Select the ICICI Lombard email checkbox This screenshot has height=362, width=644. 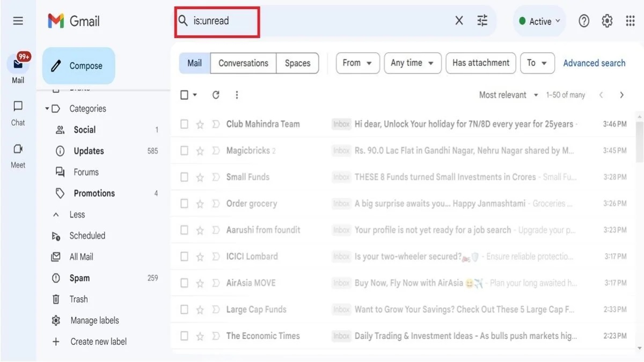pos(184,256)
